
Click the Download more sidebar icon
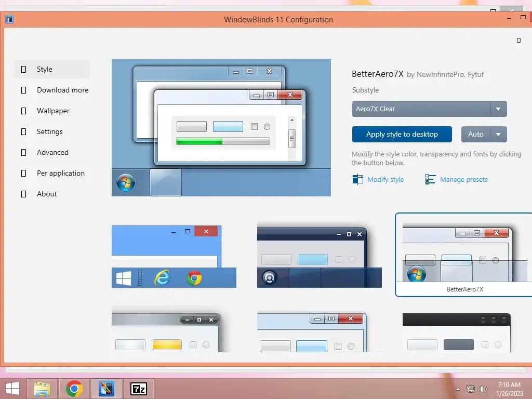[x=23, y=90]
